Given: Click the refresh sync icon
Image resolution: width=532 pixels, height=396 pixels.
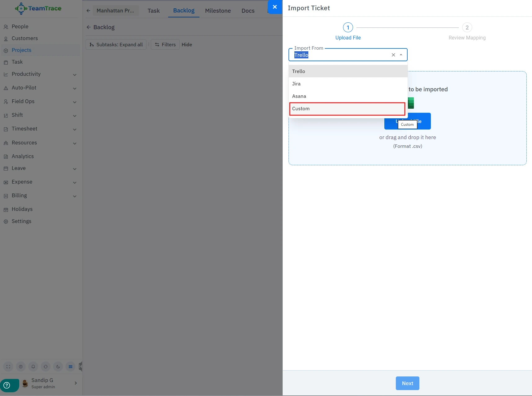Looking at the screenshot, I should [x=46, y=367].
